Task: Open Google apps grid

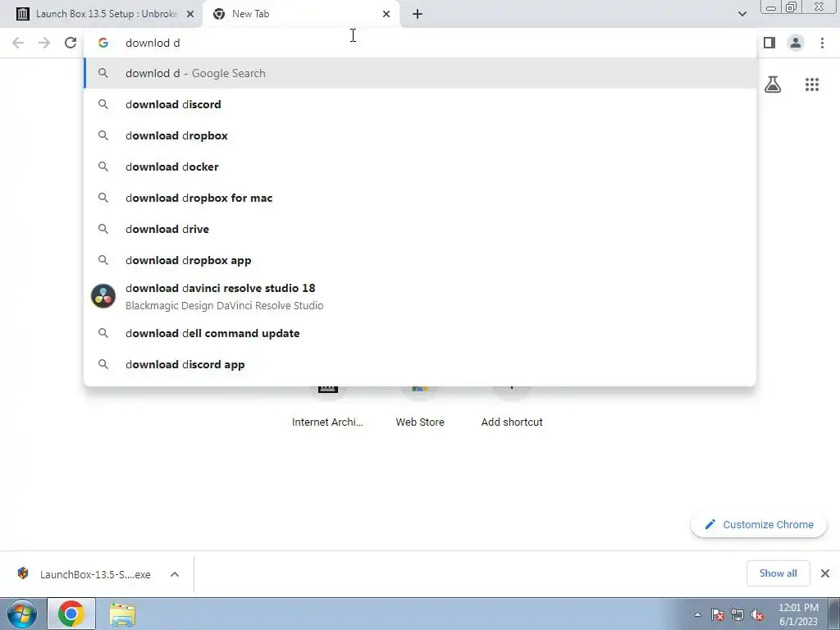Action: [x=812, y=84]
